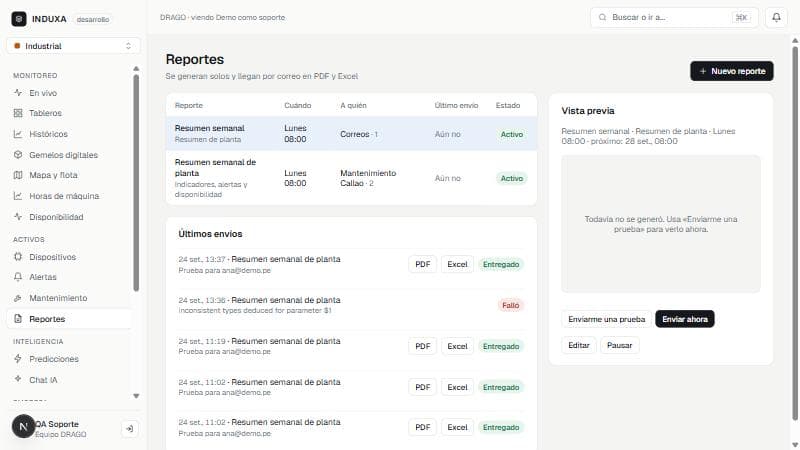Open the notifications bell
Image resolution: width=800 pixels, height=450 pixels.
click(x=776, y=17)
